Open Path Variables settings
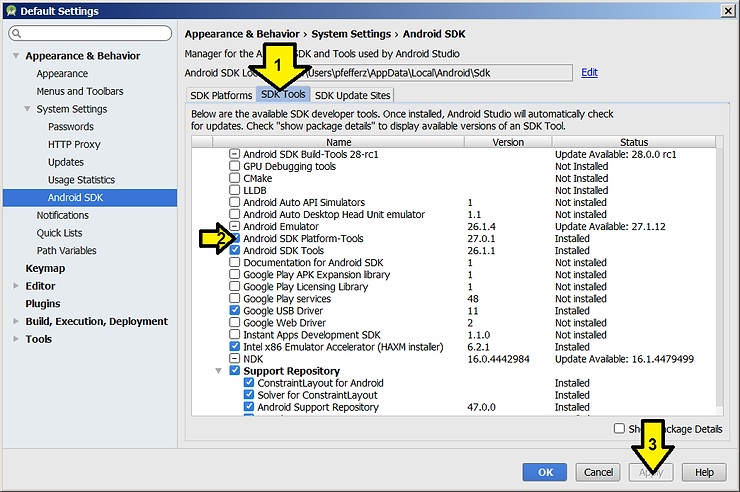 coord(67,250)
